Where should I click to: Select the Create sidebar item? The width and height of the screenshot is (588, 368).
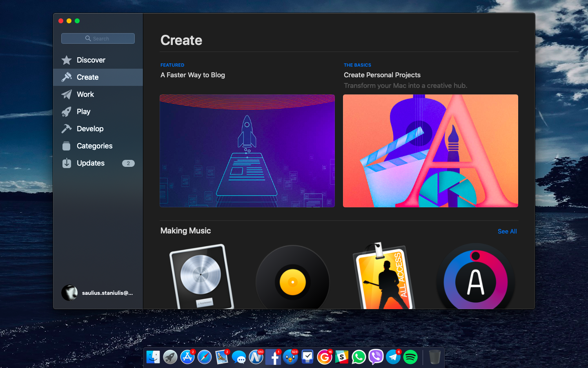point(87,77)
